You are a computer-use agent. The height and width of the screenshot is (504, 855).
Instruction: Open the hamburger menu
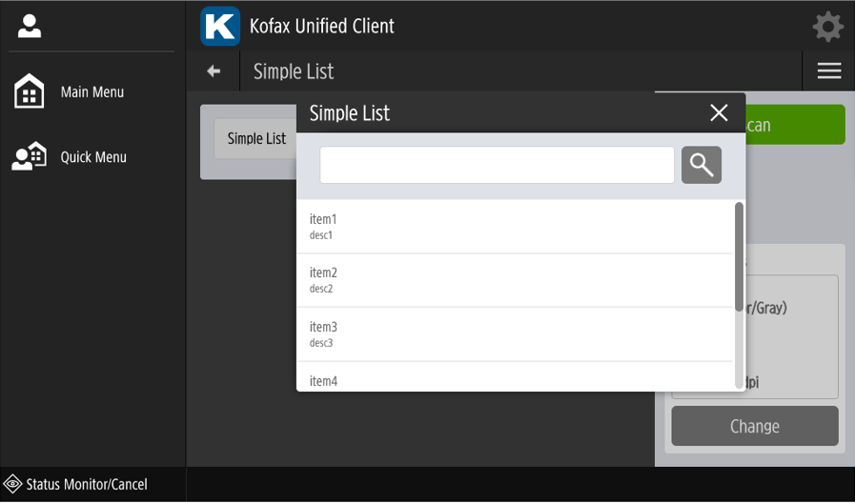[828, 71]
